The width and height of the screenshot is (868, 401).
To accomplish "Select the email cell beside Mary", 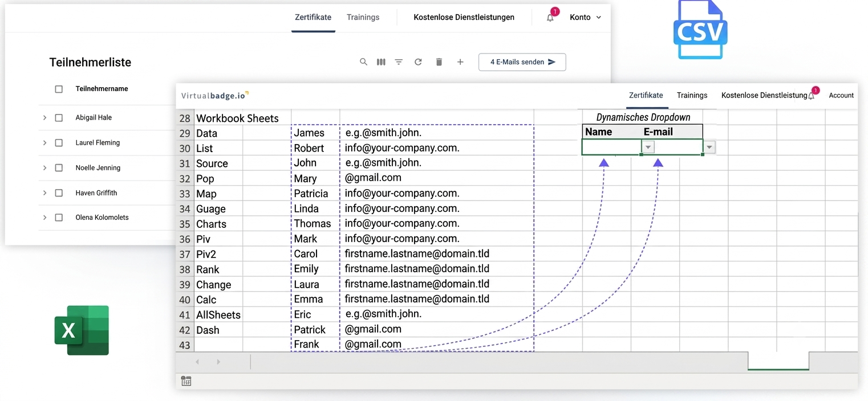I will 437,178.
